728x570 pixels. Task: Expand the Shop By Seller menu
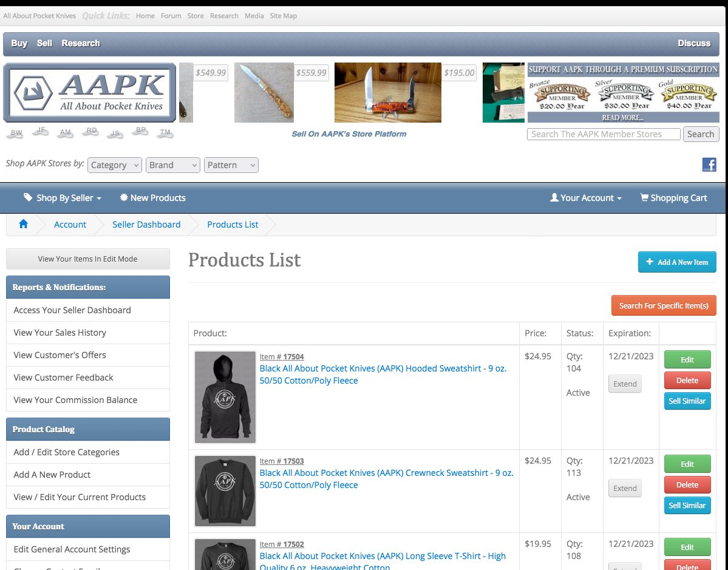click(62, 198)
